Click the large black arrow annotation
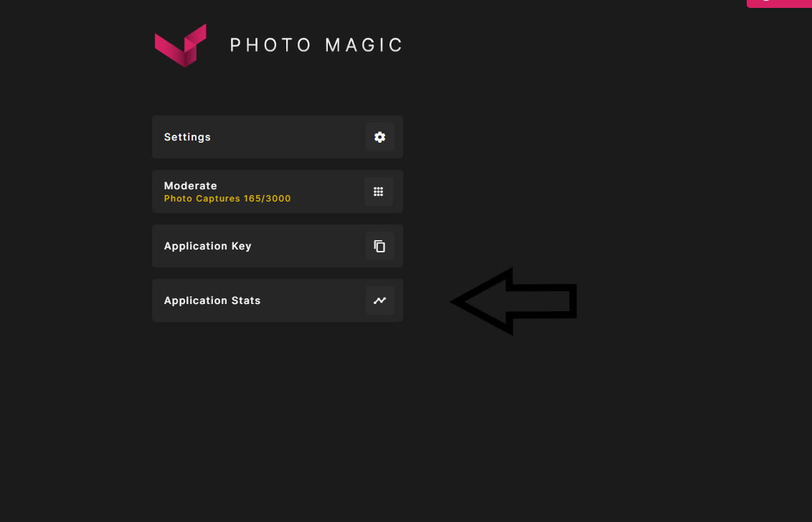The height and width of the screenshot is (522, 812). [513, 301]
